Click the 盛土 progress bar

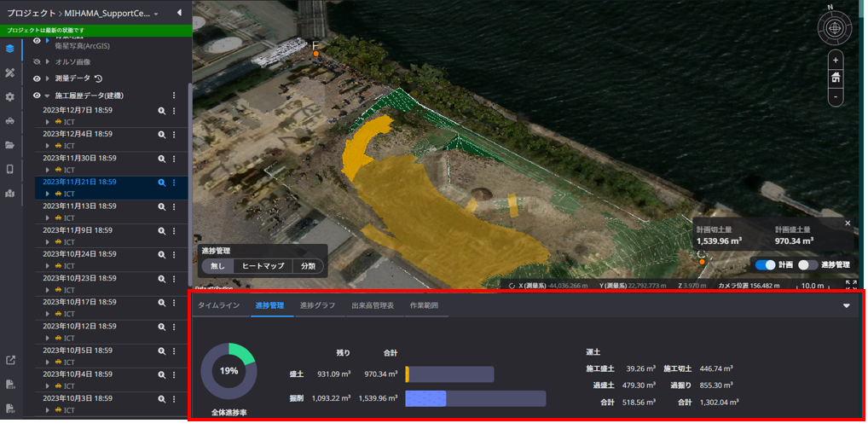(x=449, y=374)
